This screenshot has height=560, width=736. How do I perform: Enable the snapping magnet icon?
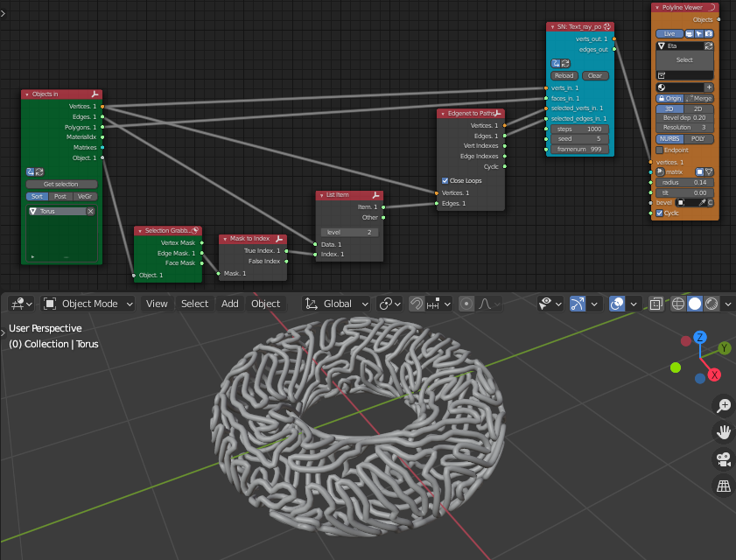point(417,304)
